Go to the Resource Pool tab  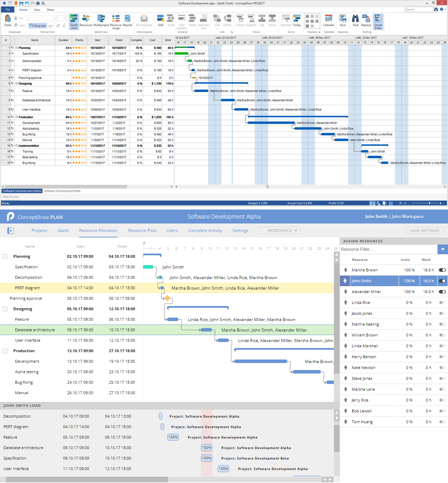(x=142, y=230)
